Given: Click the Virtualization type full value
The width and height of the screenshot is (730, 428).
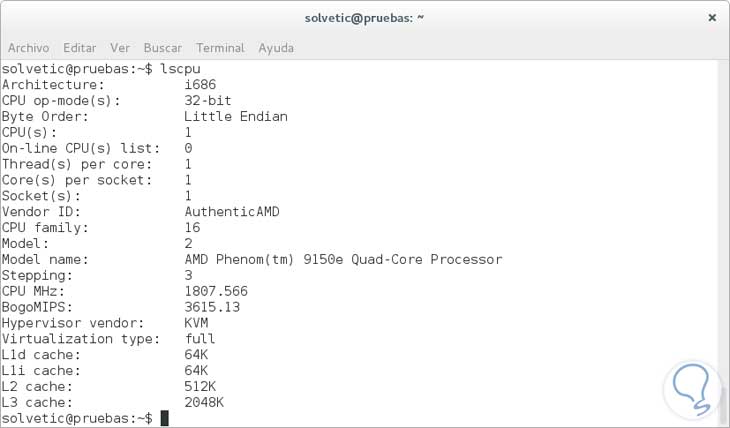Looking at the screenshot, I should [200, 339].
